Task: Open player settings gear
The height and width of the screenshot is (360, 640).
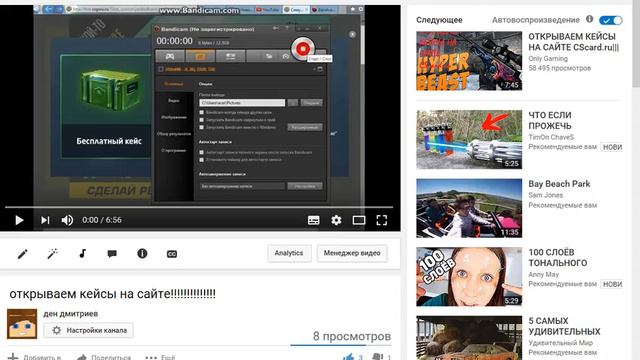Action: [336, 220]
